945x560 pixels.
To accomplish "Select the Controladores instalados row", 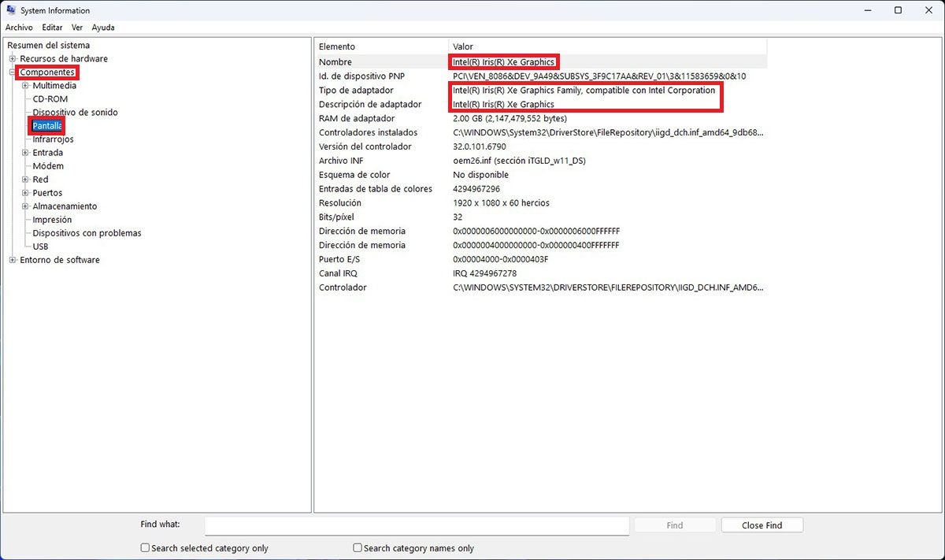I will click(x=540, y=132).
